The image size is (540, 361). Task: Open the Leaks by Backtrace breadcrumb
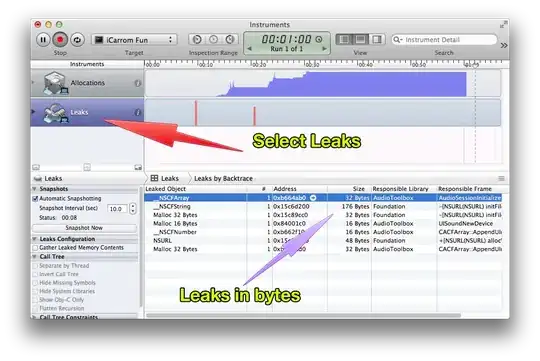[223, 178]
